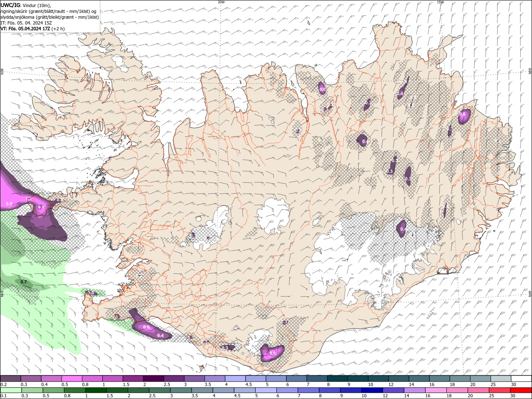Choose the light pink rain-scale swatch at 16
532x399 pixels.
pos(436,390)
